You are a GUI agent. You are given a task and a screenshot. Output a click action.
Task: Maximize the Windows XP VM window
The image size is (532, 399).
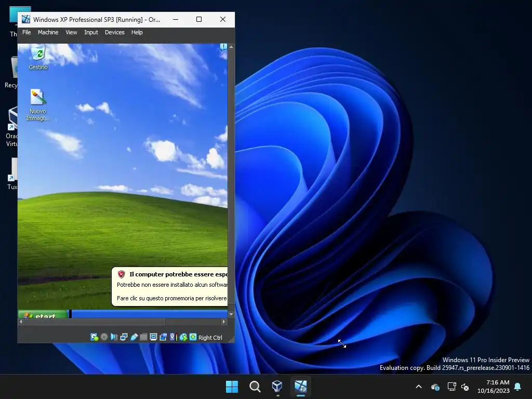(199, 19)
